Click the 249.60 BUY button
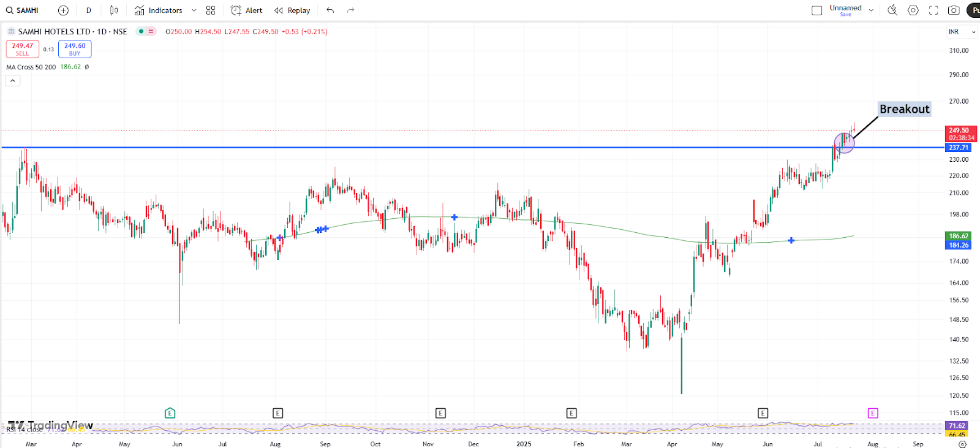Image resolution: width=980 pixels, height=448 pixels. coord(75,49)
